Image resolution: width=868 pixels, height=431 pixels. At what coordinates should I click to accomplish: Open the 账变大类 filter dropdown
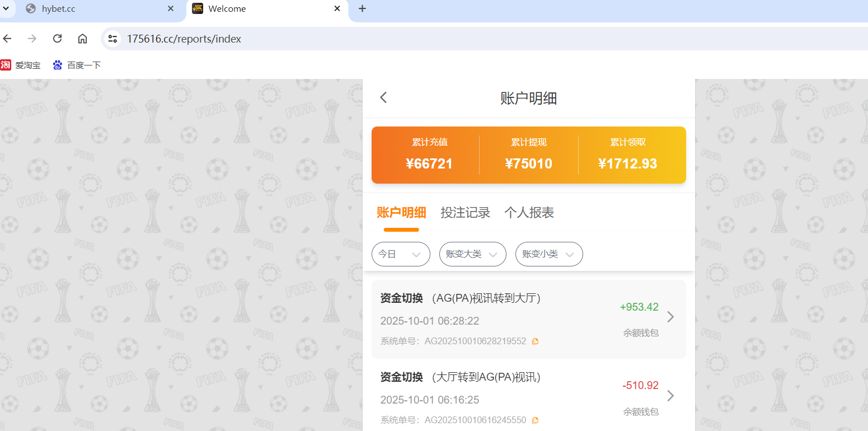[472, 254]
